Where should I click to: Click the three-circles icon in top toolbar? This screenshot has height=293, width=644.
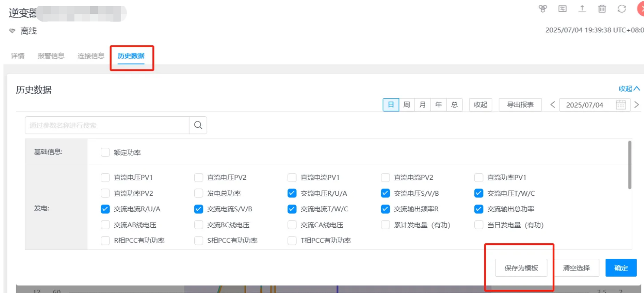[543, 9]
